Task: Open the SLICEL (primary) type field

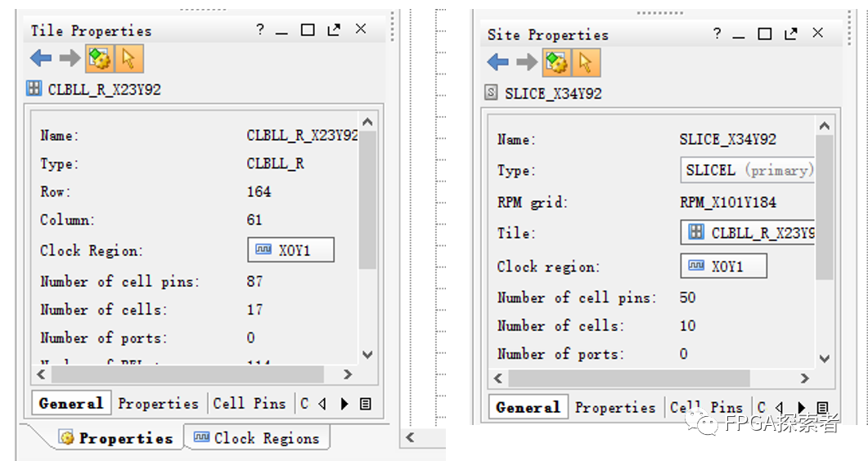Action: (747, 170)
